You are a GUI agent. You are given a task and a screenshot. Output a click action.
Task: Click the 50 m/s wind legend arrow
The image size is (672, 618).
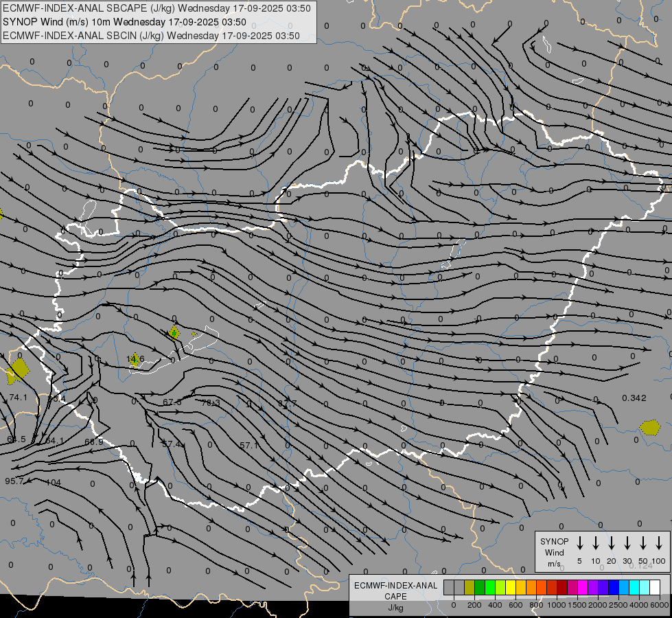[x=642, y=543]
